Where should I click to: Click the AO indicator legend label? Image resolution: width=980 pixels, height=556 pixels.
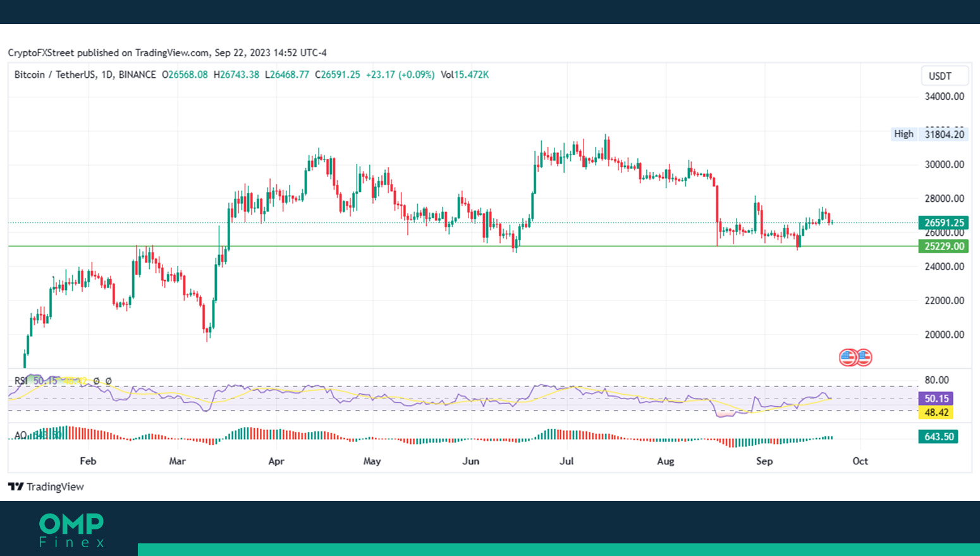tap(20, 435)
